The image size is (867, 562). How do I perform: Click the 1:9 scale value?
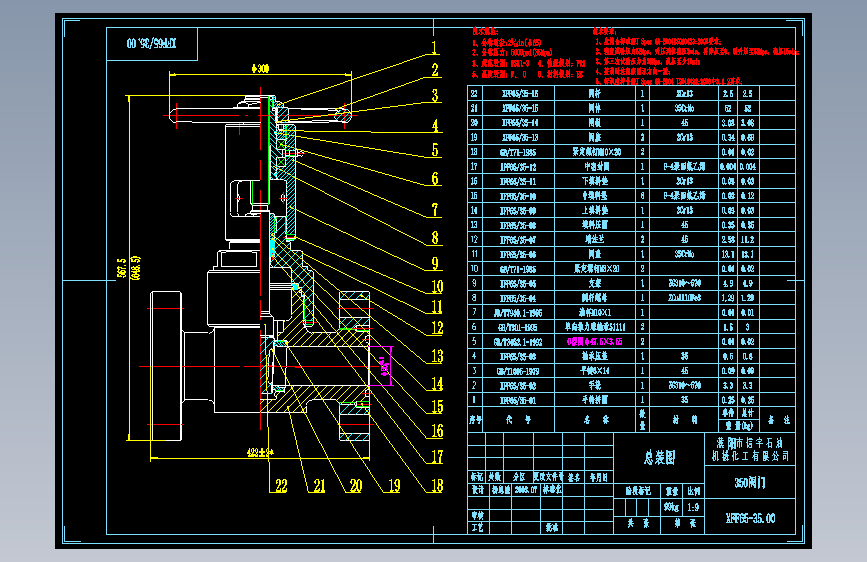(x=693, y=507)
